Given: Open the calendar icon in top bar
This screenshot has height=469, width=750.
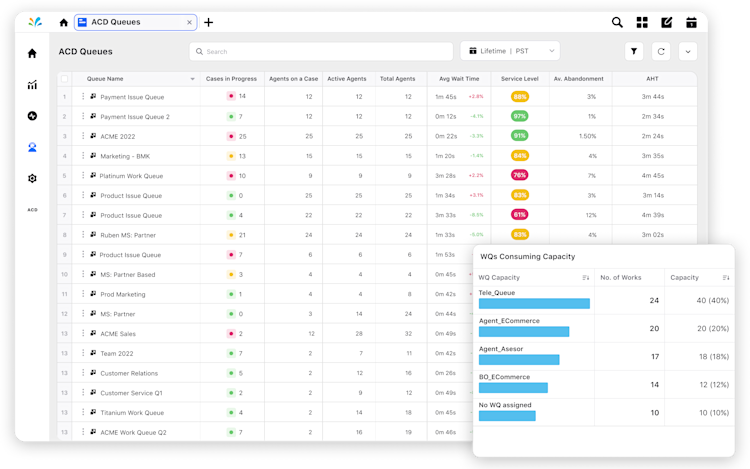Looking at the screenshot, I should (x=691, y=22).
